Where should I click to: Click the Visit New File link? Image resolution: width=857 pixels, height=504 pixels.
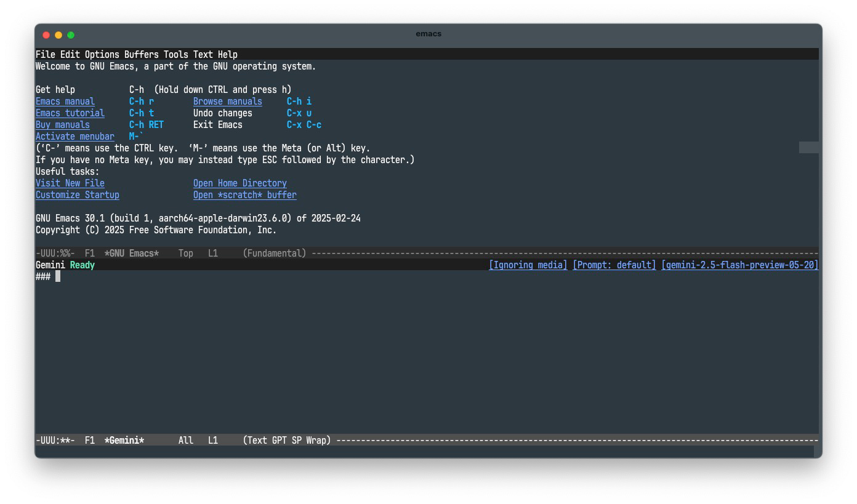tap(70, 183)
